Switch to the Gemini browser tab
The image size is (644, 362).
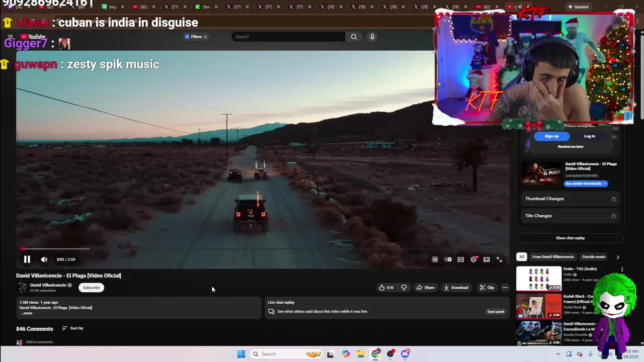tap(579, 7)
